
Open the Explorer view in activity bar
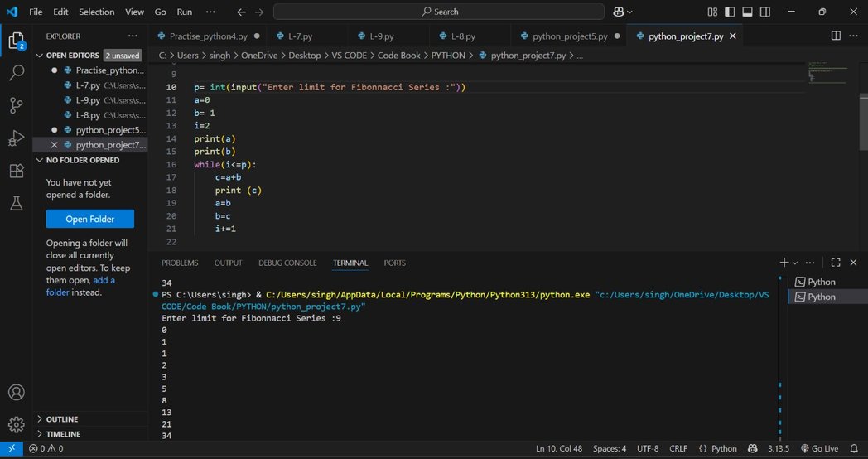[16, 41]
